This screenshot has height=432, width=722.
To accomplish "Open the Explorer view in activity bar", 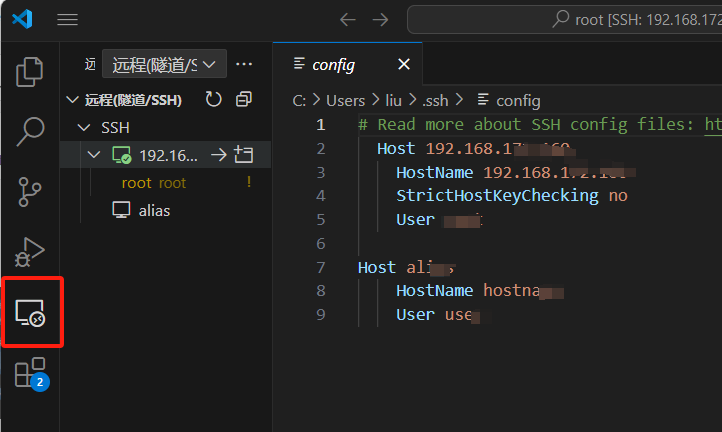I will click(29, 72).
